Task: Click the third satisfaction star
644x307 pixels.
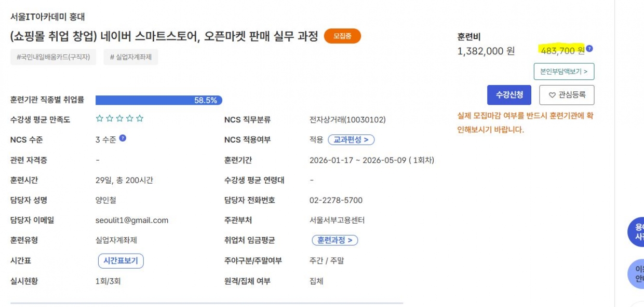Action: click(119, 119)
